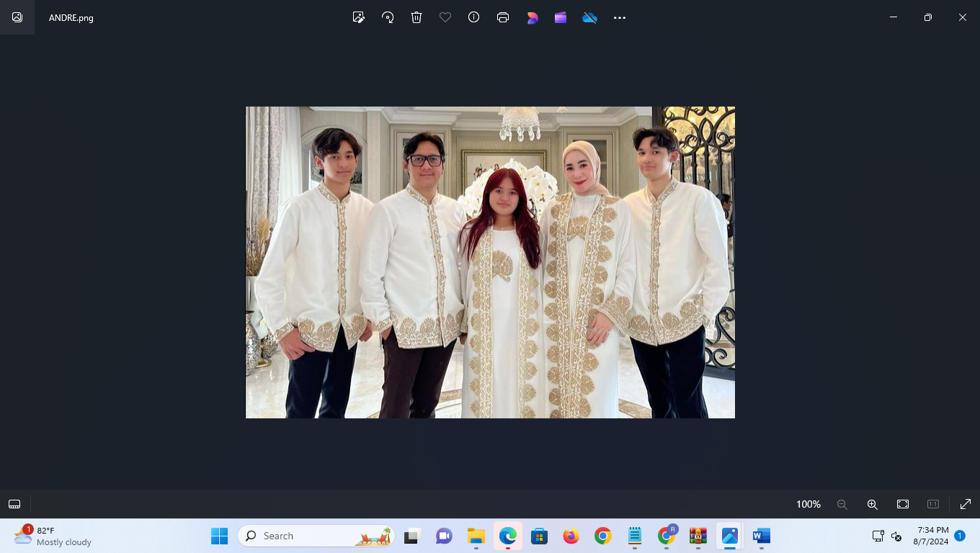Open the Edit image tool
Viewport: 980px width, 553px height.
click(358, 17)
